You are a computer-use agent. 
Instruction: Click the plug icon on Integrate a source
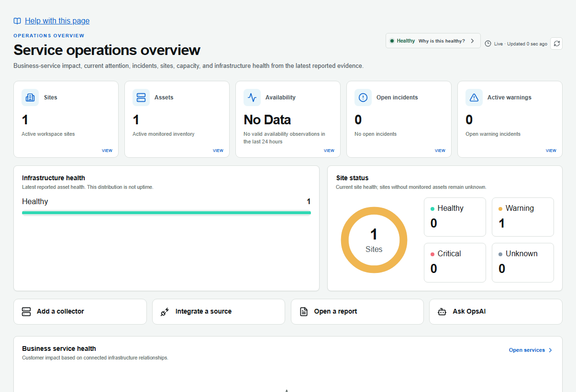pos(165,312)
